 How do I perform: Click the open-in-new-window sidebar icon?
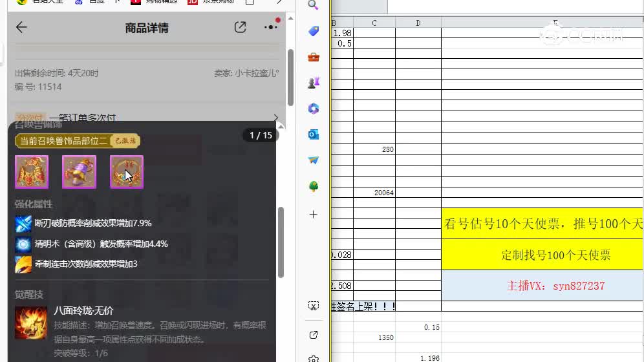point(314,335)
